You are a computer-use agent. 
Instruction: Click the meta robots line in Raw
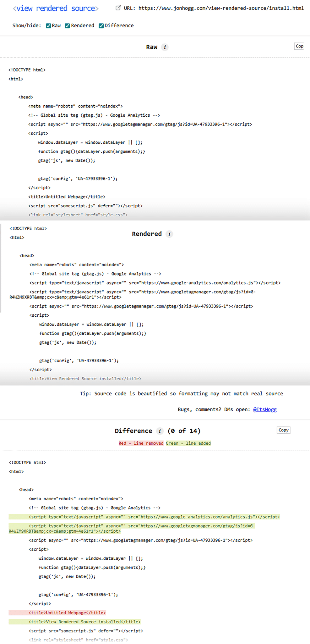[x=75, y=106]
